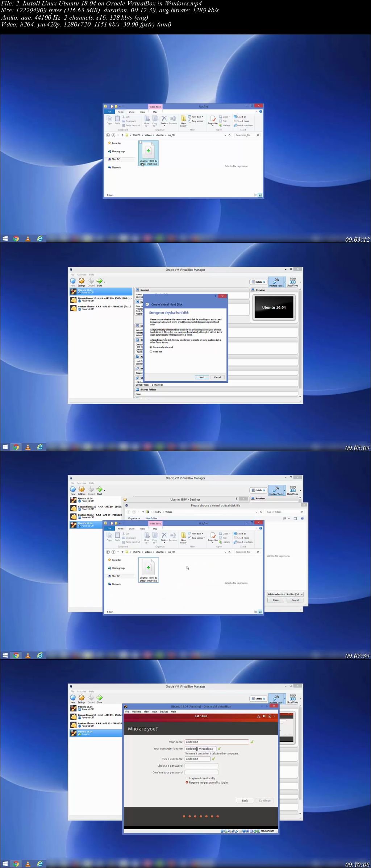Open Input menu in Ubuntu 18.04 [Running] window
The width and height of the screenshot is (371, 868).
point(154,712)
